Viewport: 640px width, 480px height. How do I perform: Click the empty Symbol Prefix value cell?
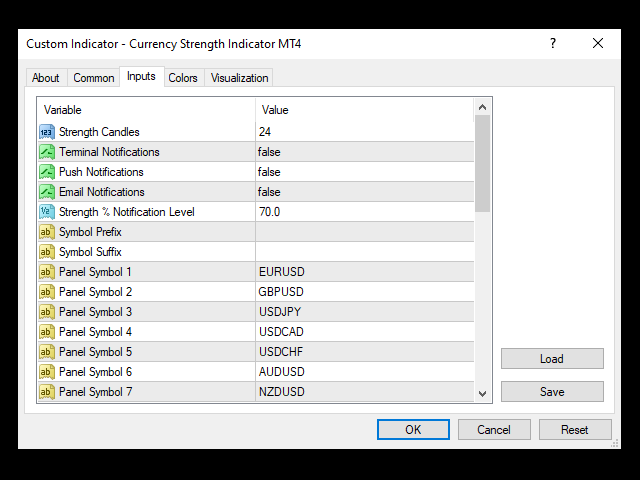364,232
